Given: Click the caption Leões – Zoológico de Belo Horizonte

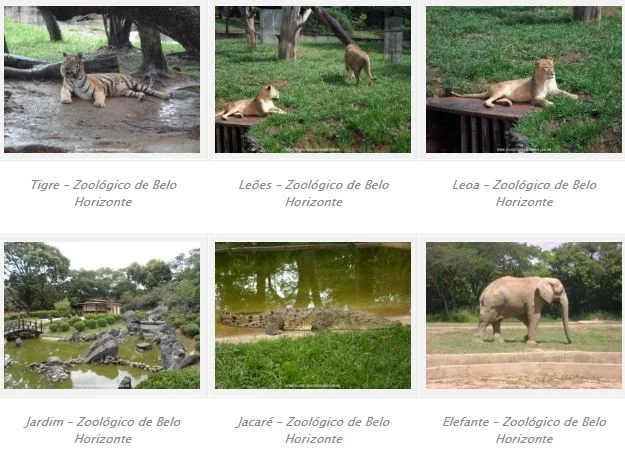Looking at the screenshot, I should pyautogui.click(x=314, y=193).
